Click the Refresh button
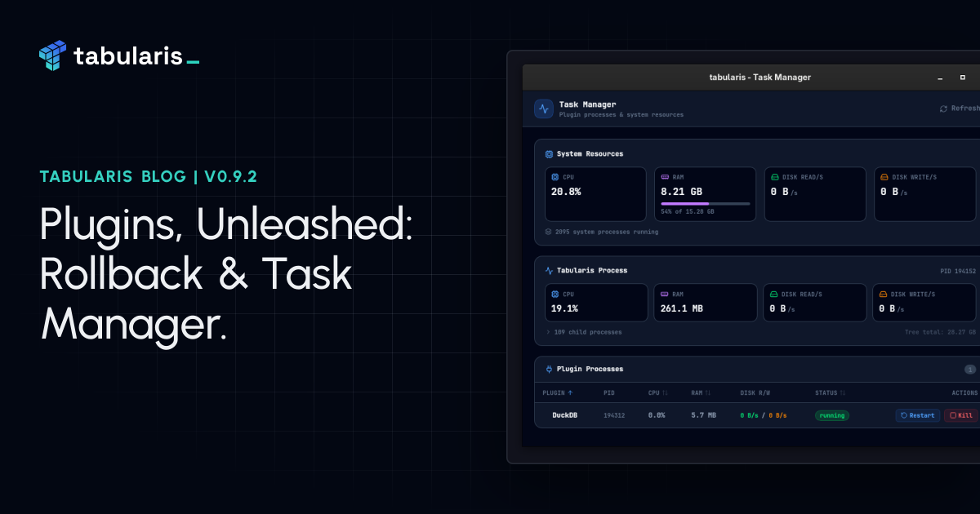Screen dimensions: 980x514 pos(960,109)
